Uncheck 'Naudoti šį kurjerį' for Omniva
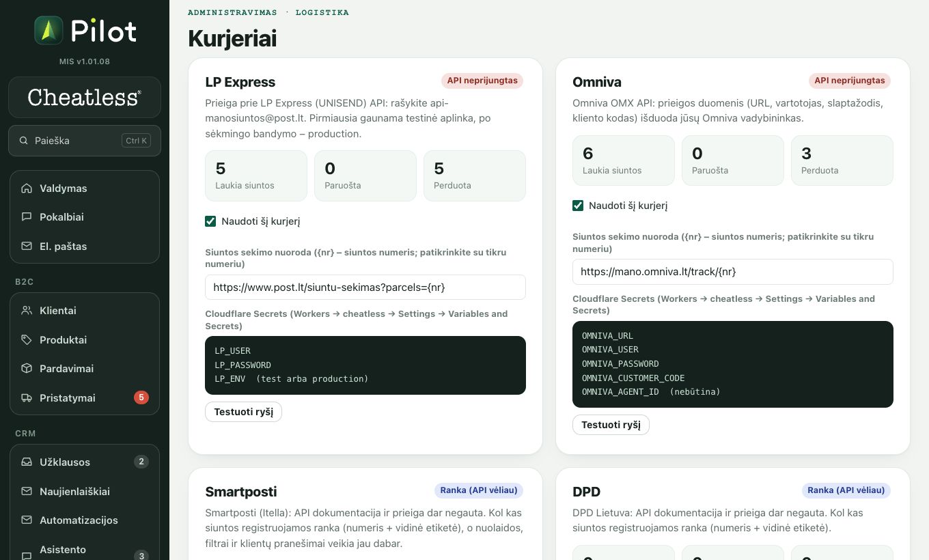 pyautogui.click(x=578, y=206)
